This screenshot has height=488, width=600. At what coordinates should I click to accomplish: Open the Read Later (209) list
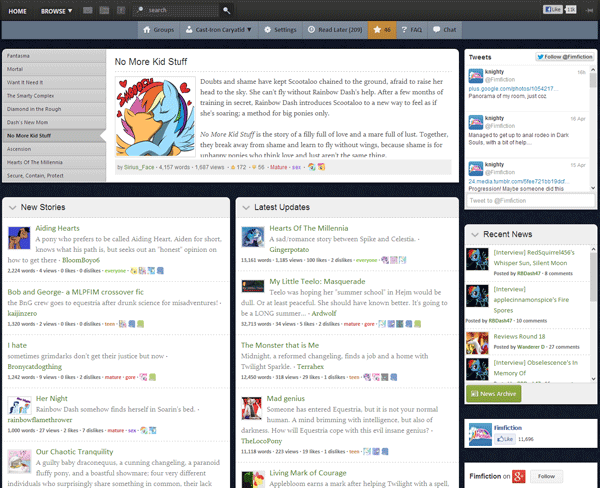pos(335,29)
